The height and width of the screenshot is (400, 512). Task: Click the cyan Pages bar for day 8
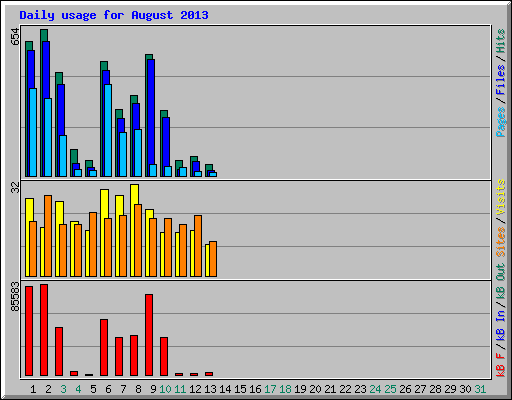coord(138,153)
